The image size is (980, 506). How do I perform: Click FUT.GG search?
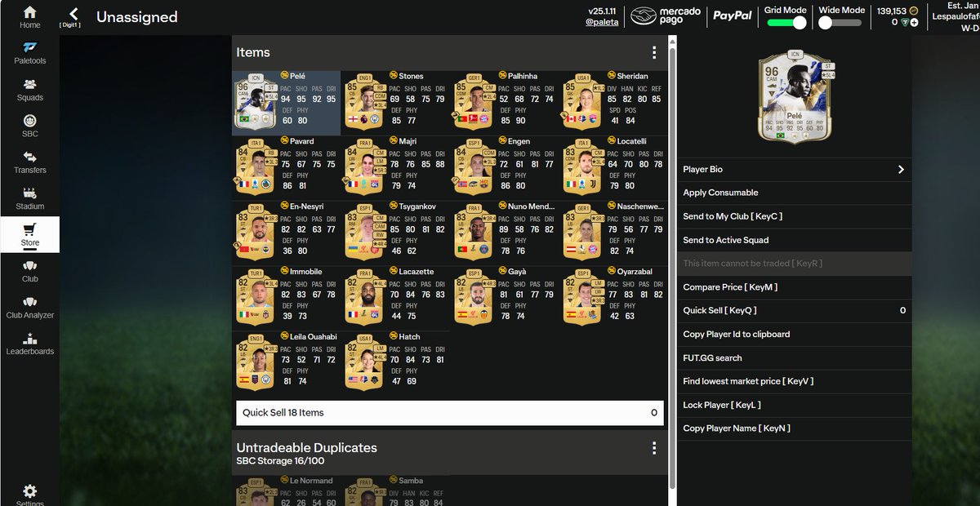click(x=794, y=358)
